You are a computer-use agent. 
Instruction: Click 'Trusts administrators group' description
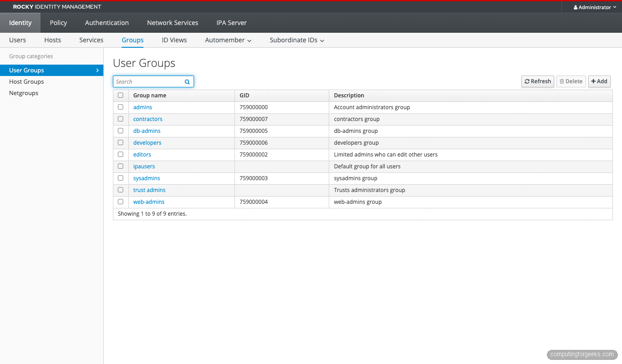[x=369, y=190]
